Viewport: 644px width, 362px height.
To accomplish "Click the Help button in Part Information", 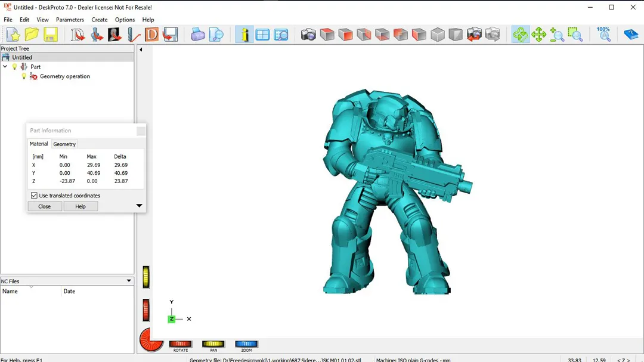I will (x=80, y=206).
